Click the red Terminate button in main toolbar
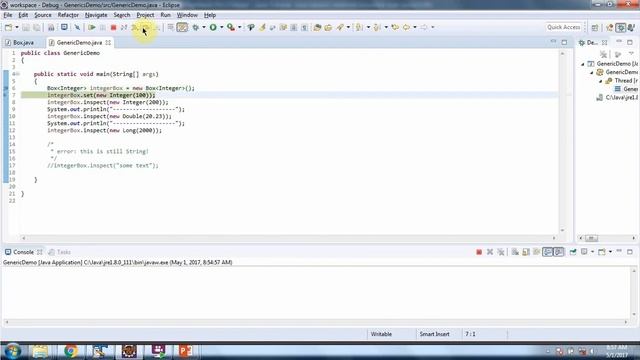This screenshot has width=640, height=360. (x=113, y=27)
